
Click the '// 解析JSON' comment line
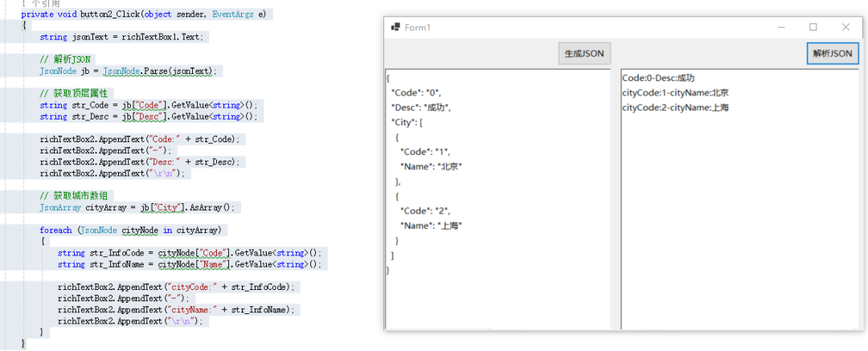(x=66, y=59)
